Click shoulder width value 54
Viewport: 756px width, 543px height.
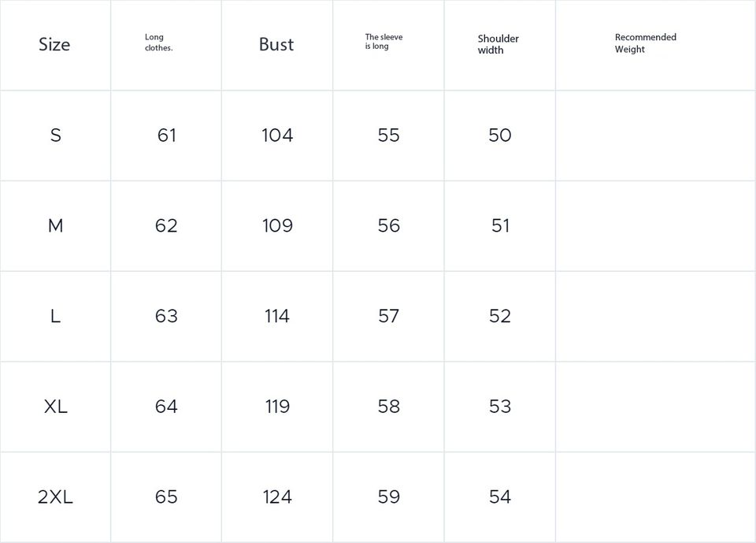point(500,497)
